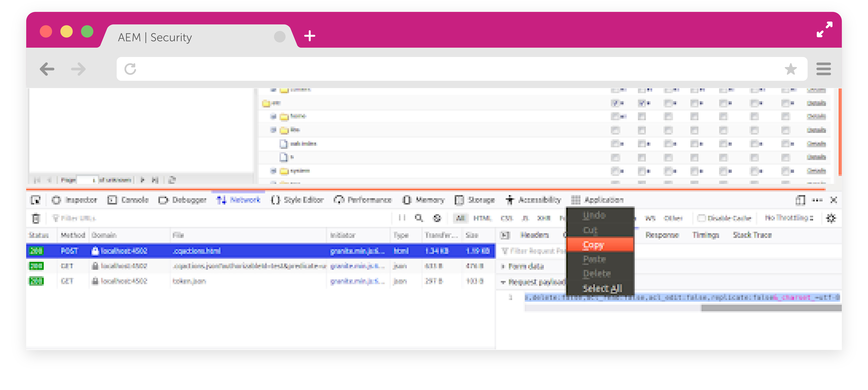Toggle the Disable Cache checkbox
This screenshot has height=390, width=868.
(x=701, y=218)
